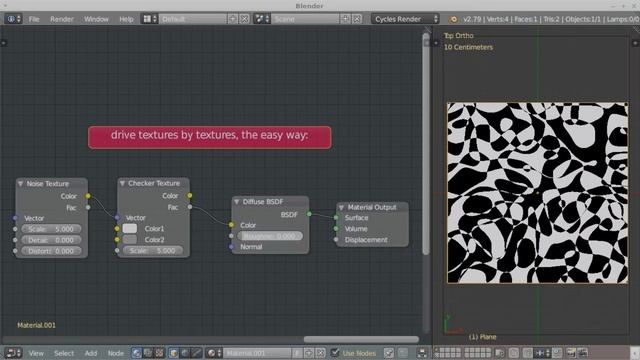Select object shader type cube icon
This screenshot has height=360, width=640.
tap(174, 353)
